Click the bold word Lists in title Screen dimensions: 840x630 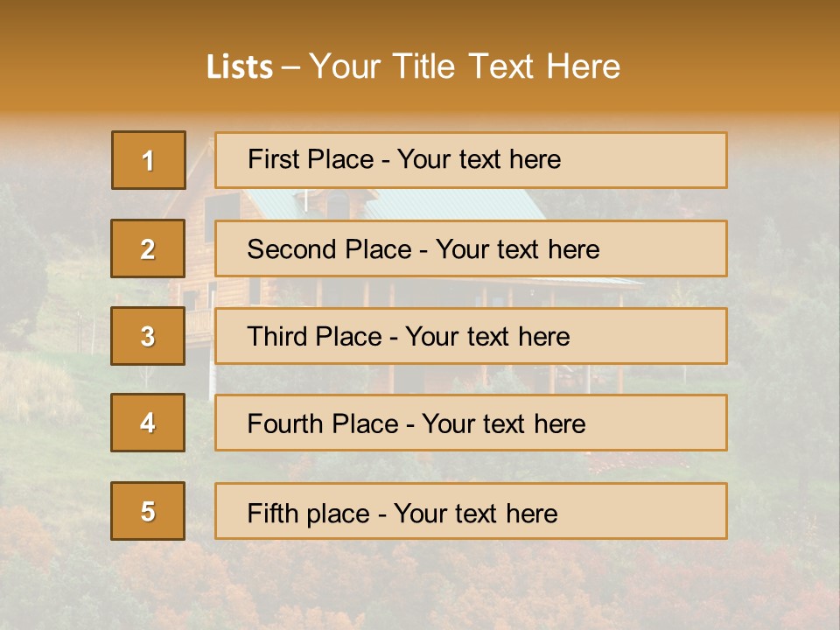click(x=239, y=66)
